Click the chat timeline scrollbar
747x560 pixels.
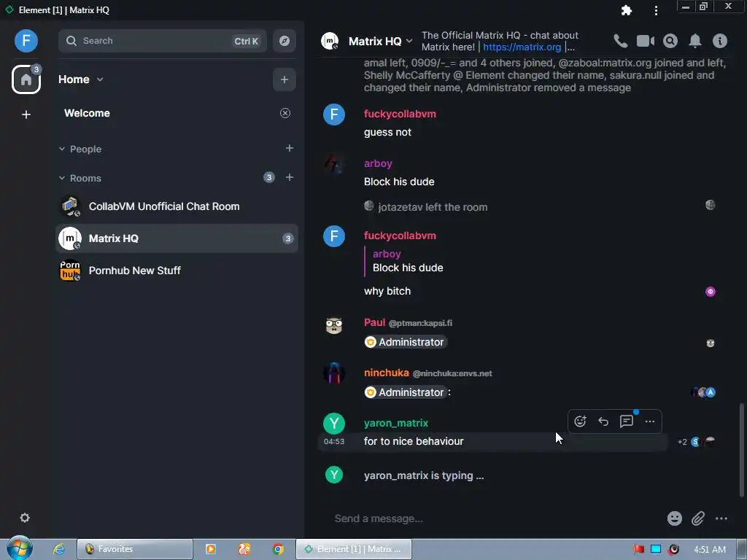click(741, 450)
